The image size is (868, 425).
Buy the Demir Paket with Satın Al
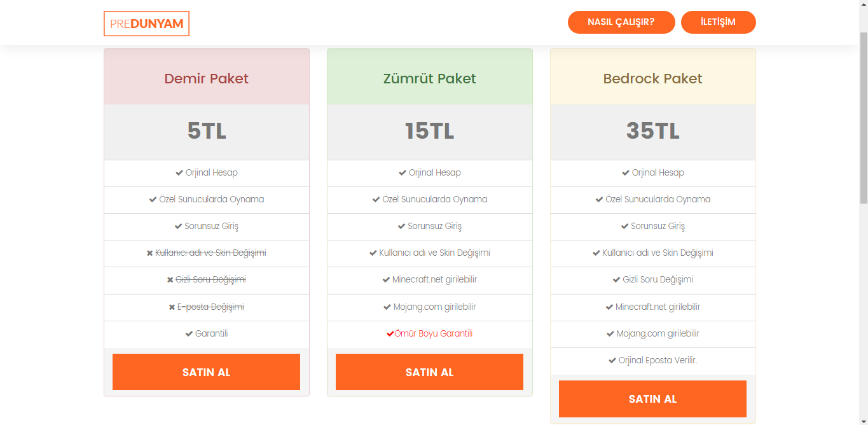[206, 372]
